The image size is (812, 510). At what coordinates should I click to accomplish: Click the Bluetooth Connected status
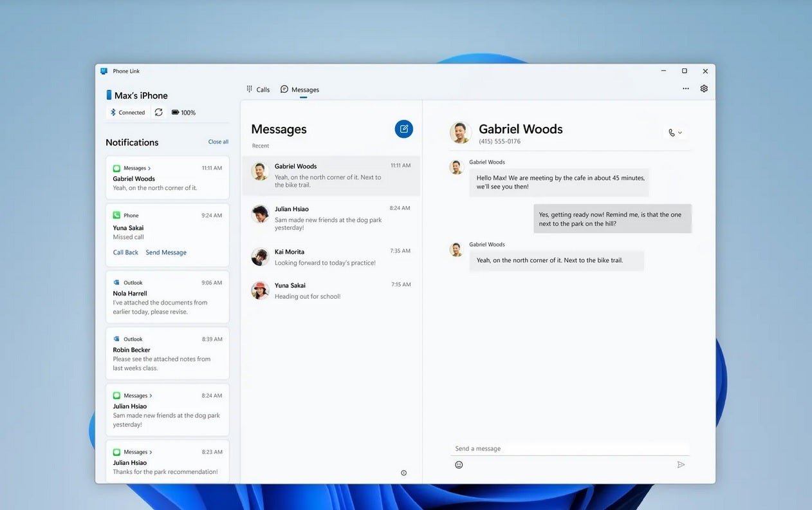[127, 112]
